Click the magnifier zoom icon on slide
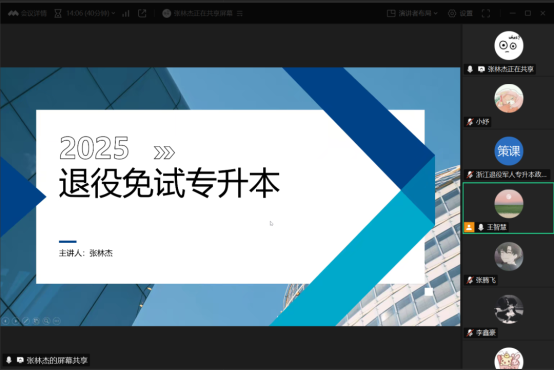Image resolution: width=554 pixels, height=371 pixels. tap(46, 321)
